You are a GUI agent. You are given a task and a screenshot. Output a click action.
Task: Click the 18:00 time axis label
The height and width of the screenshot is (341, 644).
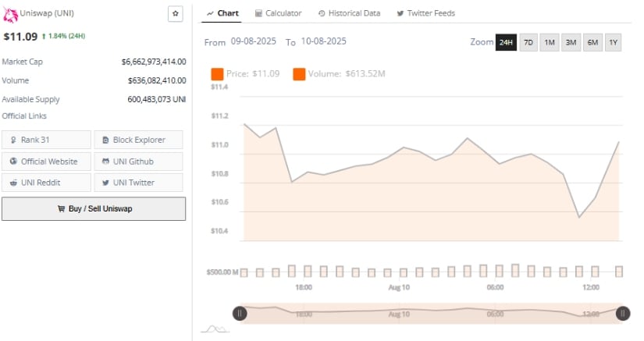pyautogui.click(x=304, y=287)
